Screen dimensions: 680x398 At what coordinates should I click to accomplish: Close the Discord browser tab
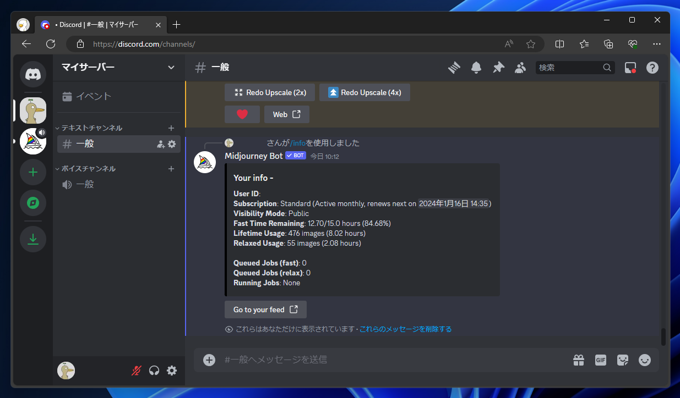click(x=158, y=25)
